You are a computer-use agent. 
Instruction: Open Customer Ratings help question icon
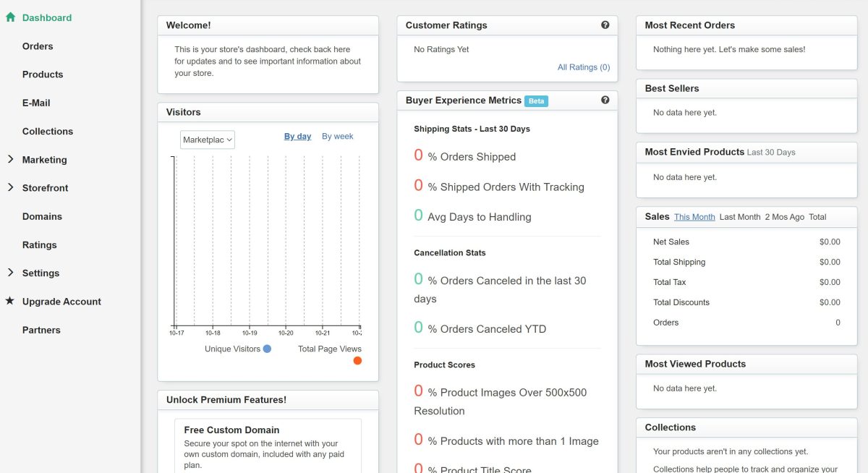605,25
